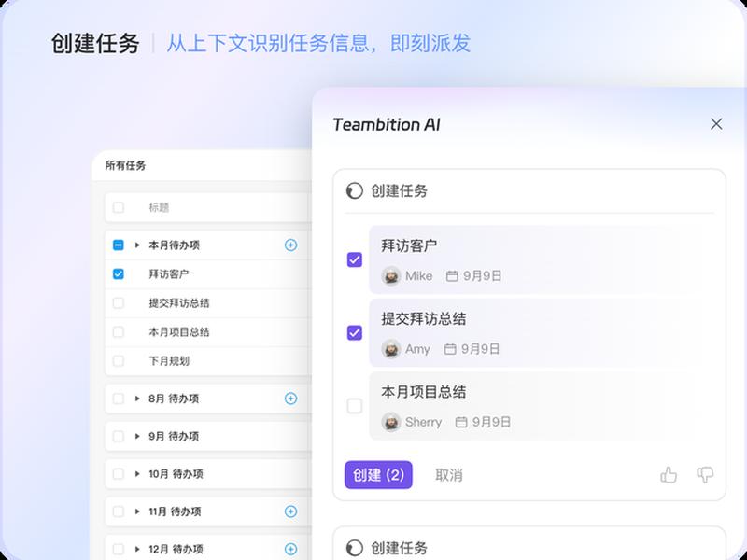Click assignee name Mike

click(418, 275)
